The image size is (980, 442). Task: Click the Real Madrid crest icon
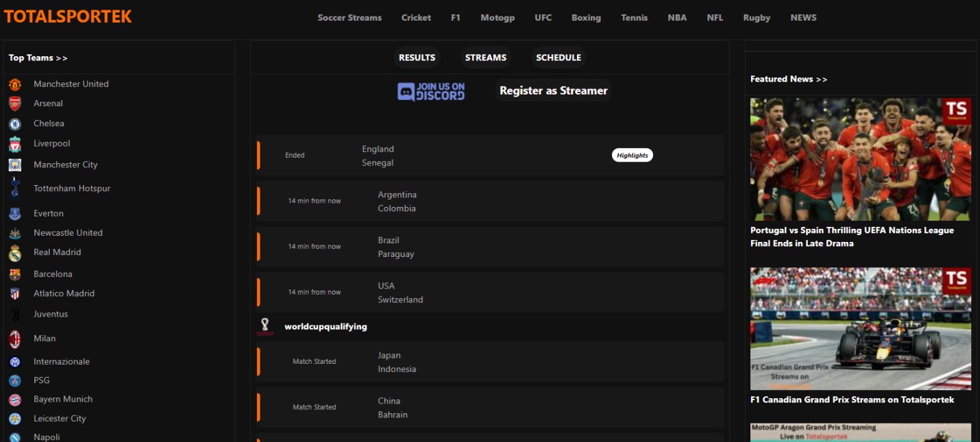tap(15, 253)
